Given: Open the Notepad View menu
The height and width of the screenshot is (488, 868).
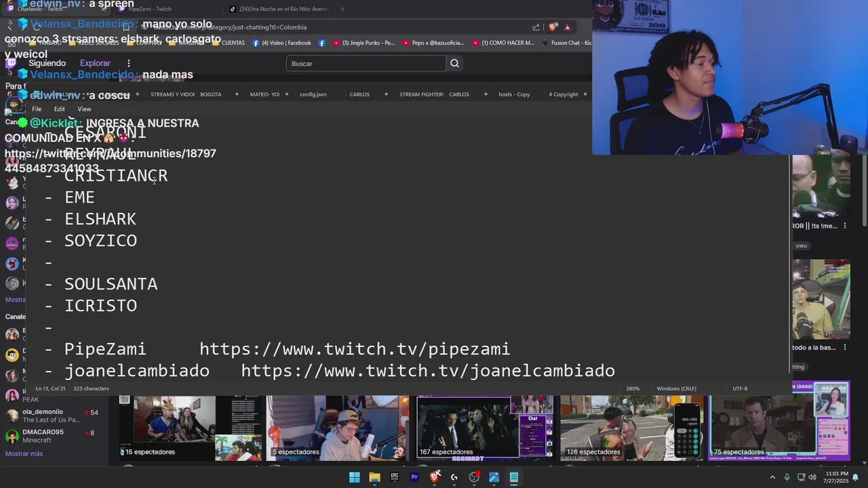Looking at the screenshot, I should pos(84,109).
